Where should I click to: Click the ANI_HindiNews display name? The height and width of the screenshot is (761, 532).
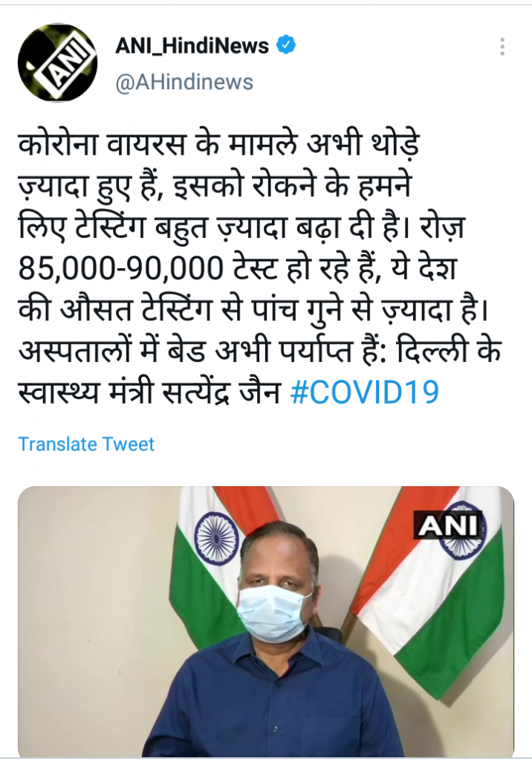click(192, 45)
